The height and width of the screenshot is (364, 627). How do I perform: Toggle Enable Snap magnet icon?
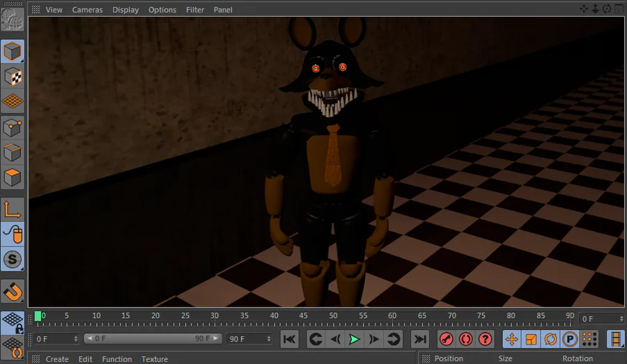13,292
